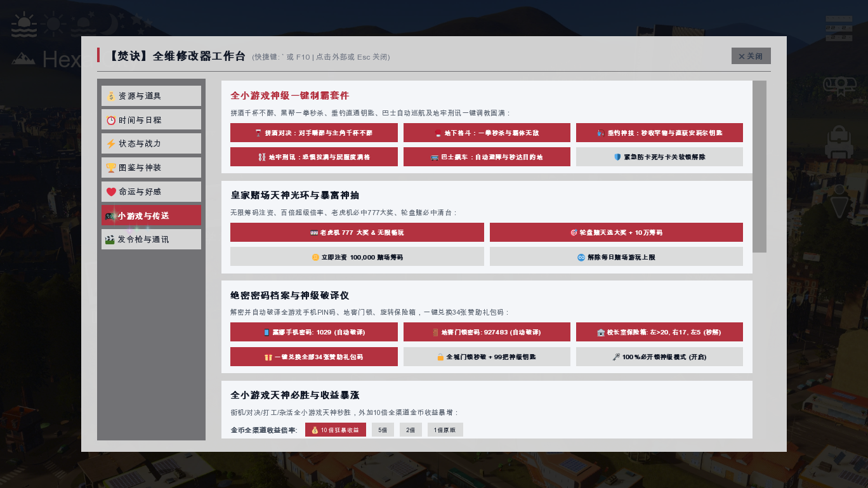
Task: Click 立即注资 100,000 赌场筹码
Action: coord(357,256)
